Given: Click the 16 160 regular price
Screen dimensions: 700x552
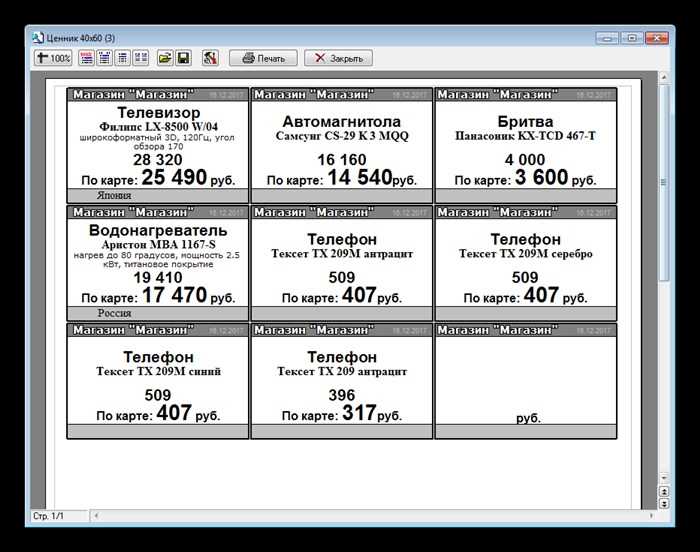Looking at the screenshot, I should pyautogui.click(x=342, y=159).
